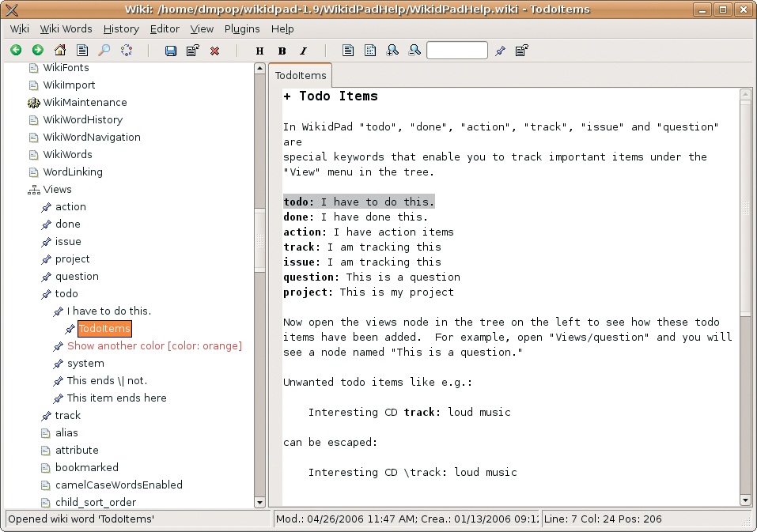Select WikiWords in the tree
The width and height of the screenshot is (757, 532).
coord(67,154)
